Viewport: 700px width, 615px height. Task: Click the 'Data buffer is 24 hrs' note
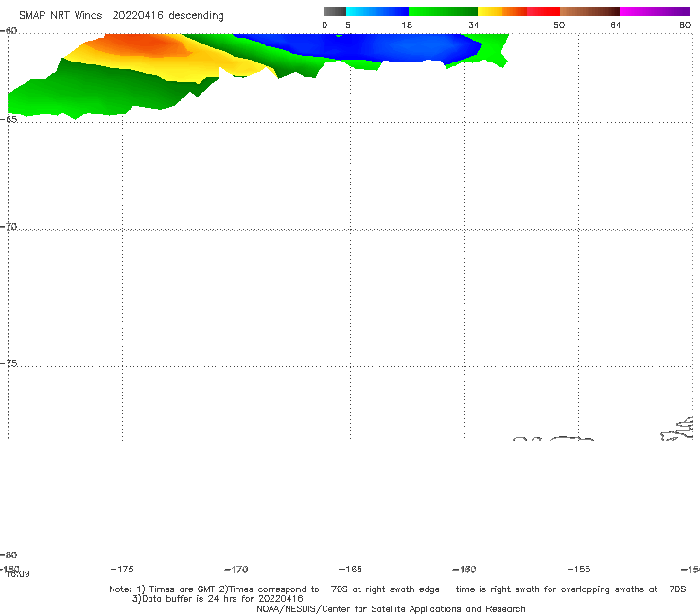[x=218, y=599]
